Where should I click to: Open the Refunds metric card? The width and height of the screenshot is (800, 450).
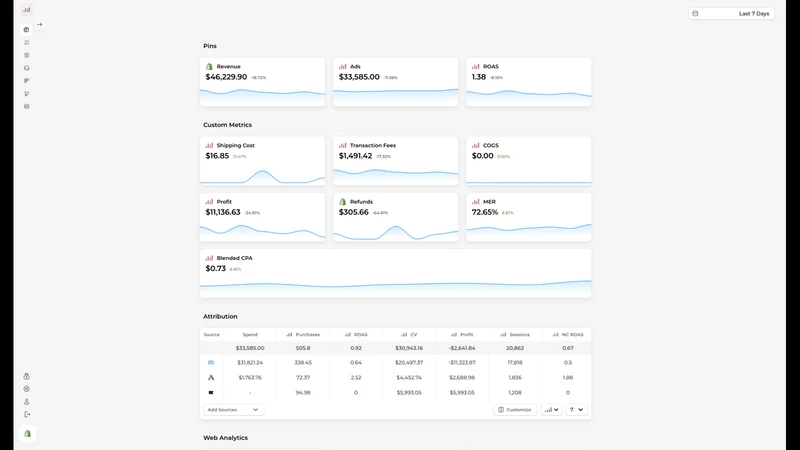click(395, 217)
